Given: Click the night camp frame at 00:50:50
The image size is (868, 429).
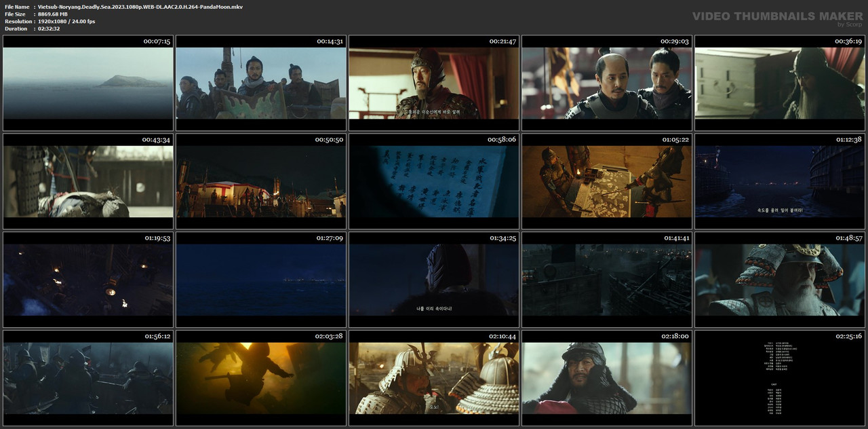Looking at the screenshot, I should point(261,181).
